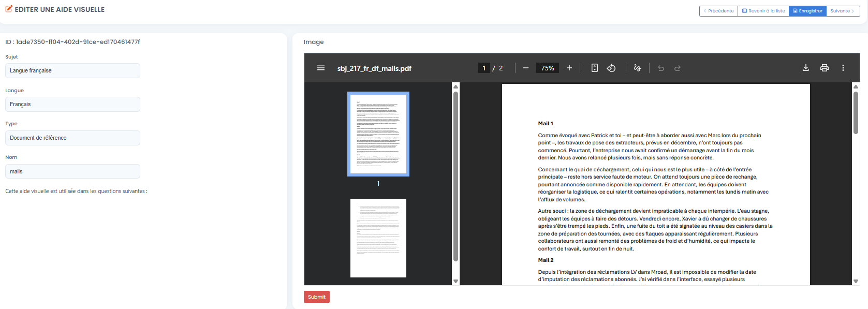The image size is (868, 309).
Task: Click the file name sbj_217_fr_df_mails.pdf
Action: pos(374,68)
